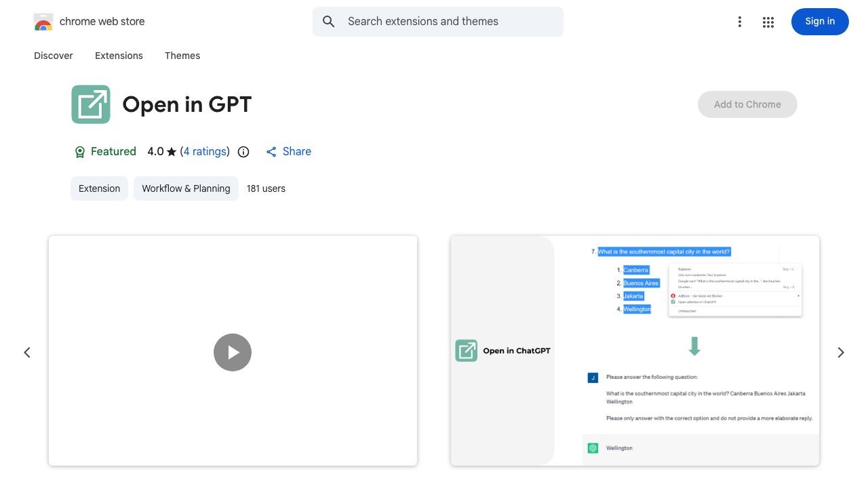The width and height of the screenshot is (868, 488).
Task: Click the Chrome Web Store logo
Action: tap(43, 22)
